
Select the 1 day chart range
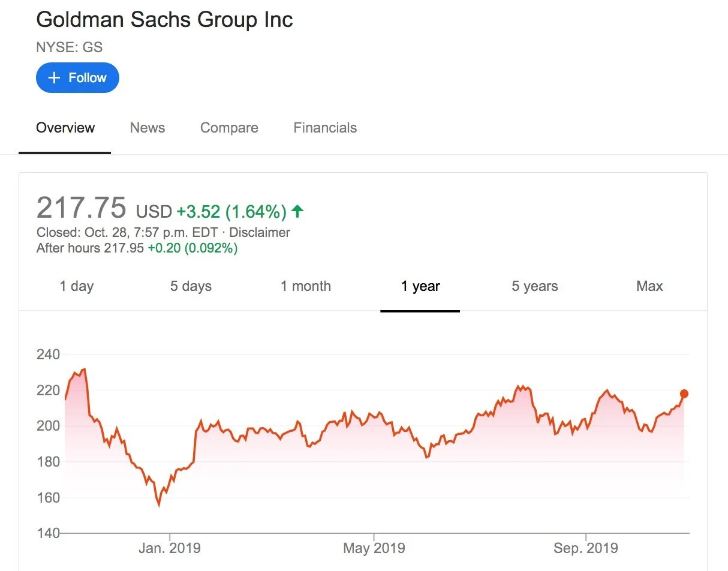(x=77, y=286)
